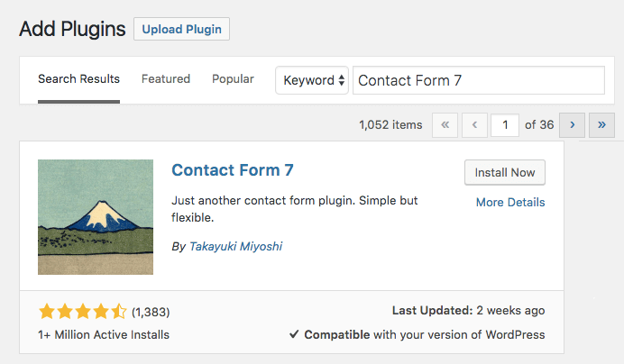Screen dimensions: 624x364
Task: Open the Popular plugins tab
Action: 233,79
